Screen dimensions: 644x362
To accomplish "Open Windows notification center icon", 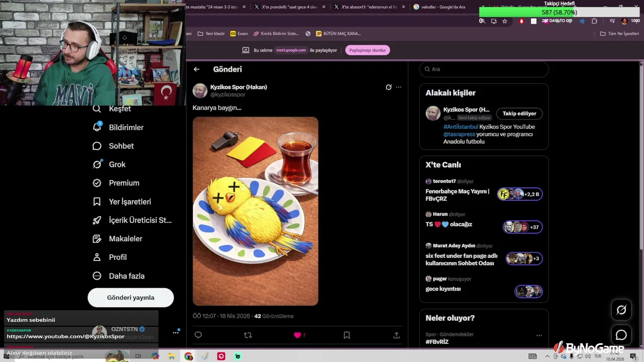I will tap(633, 356).
